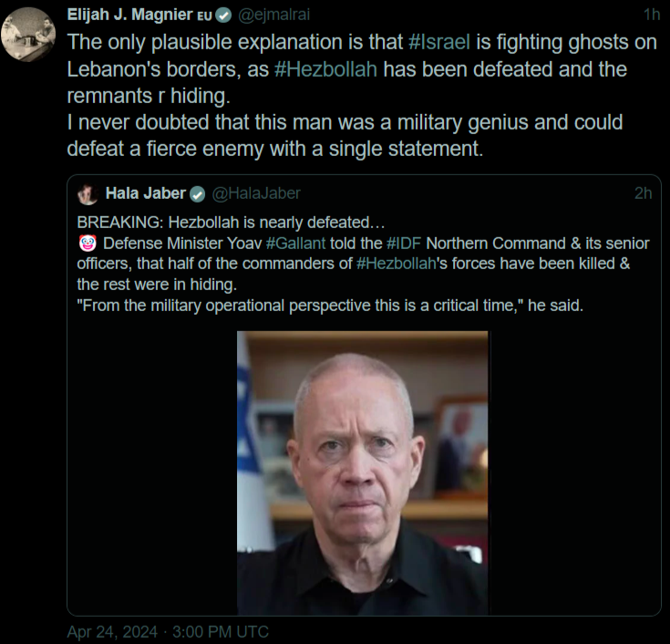The image size is (670, 644).
Task: Click the Elijah J. Magnier display name
Action: click(x=129, y=15)
